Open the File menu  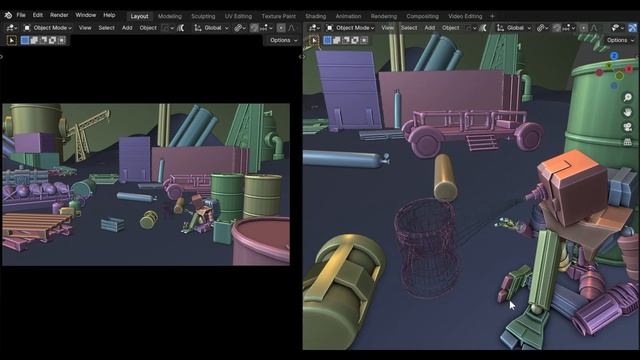coord(21,15)
